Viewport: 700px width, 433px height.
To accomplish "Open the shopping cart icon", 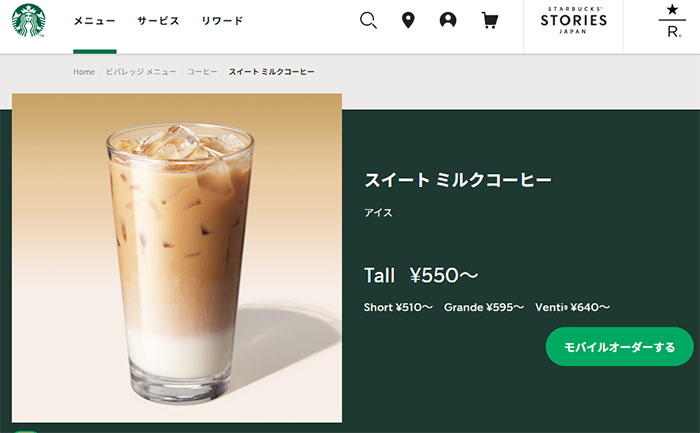I will click(x=490, y=21).
